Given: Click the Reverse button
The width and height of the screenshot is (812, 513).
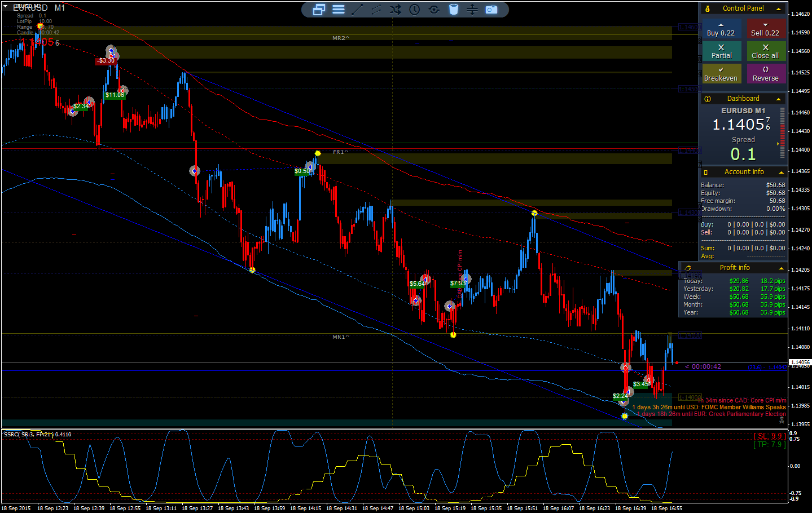Looking at the screenshot, I should (766, 74).
